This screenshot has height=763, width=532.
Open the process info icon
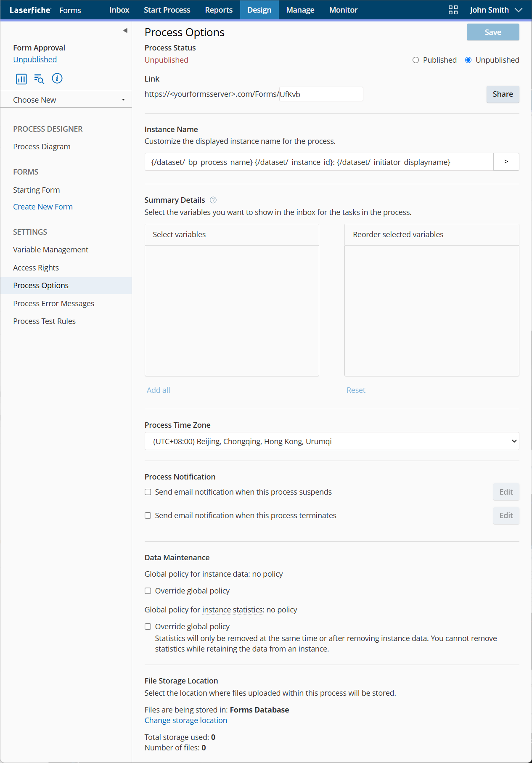click(57, 78)
